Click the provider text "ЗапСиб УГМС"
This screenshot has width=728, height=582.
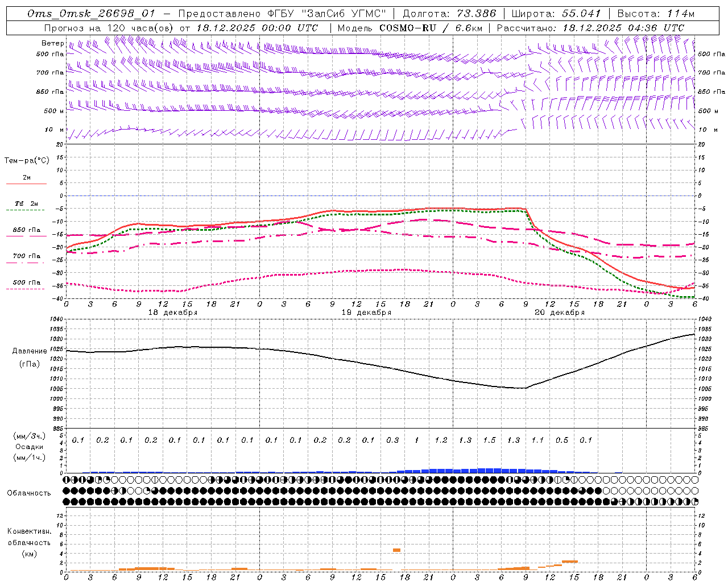[x=343, y=14]
